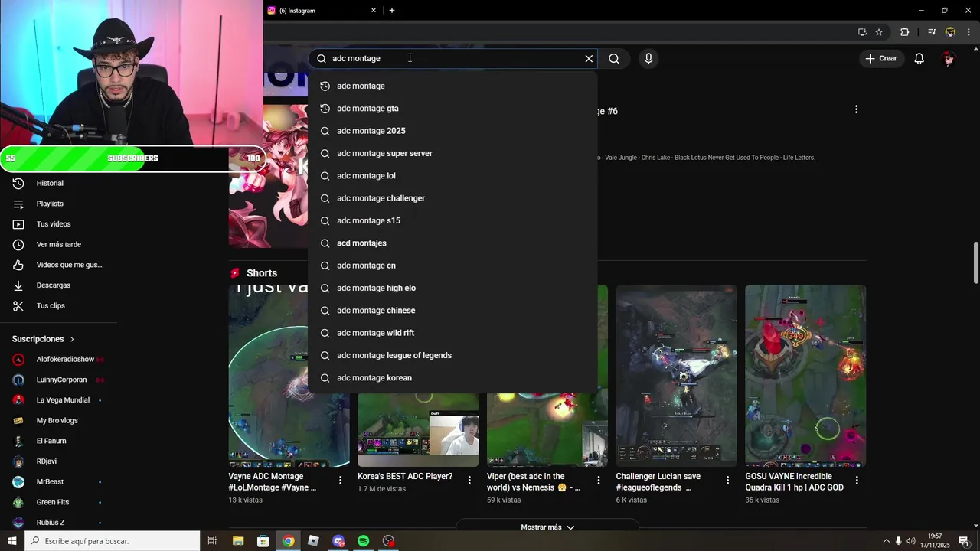Open three-dot menu of the Montage #6 video
The height and width of the screenshot is (551, 980).
(856, 109)
